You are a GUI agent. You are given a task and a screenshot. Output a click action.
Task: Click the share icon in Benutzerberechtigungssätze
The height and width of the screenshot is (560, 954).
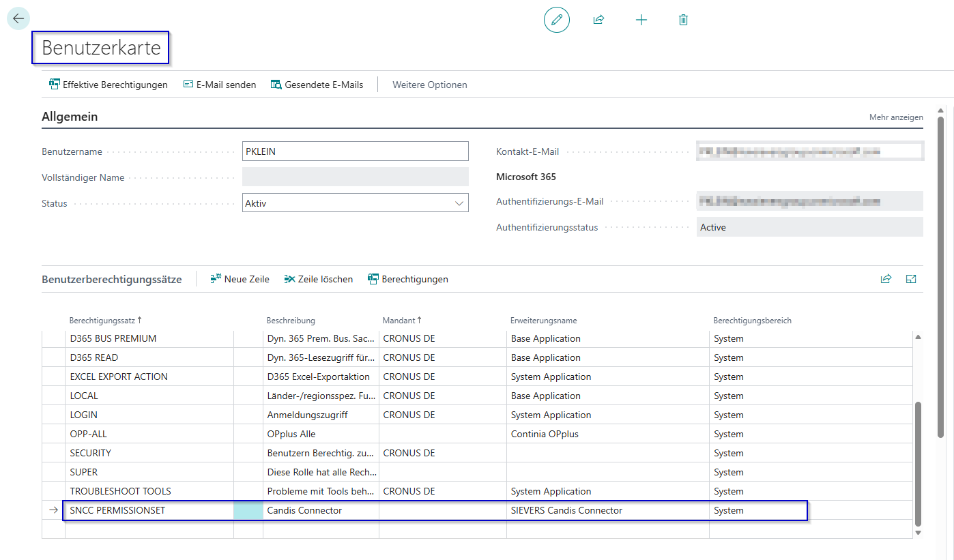[886, 279]
